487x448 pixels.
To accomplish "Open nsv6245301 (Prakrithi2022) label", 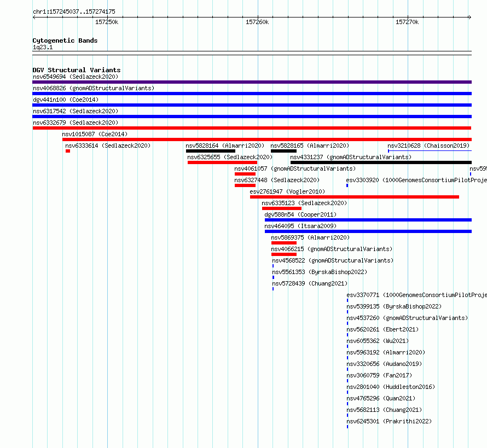I will coord(389,421).
